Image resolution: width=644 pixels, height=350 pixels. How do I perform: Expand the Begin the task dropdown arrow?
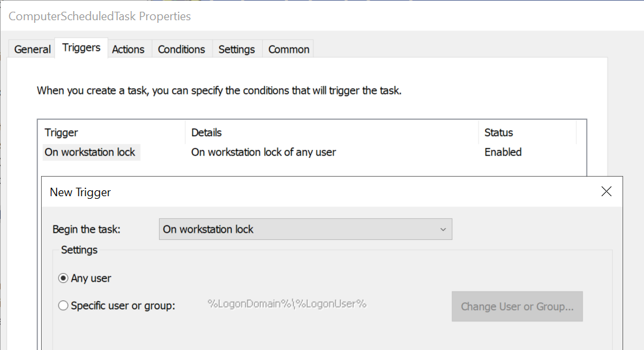[x=443, y=229]
